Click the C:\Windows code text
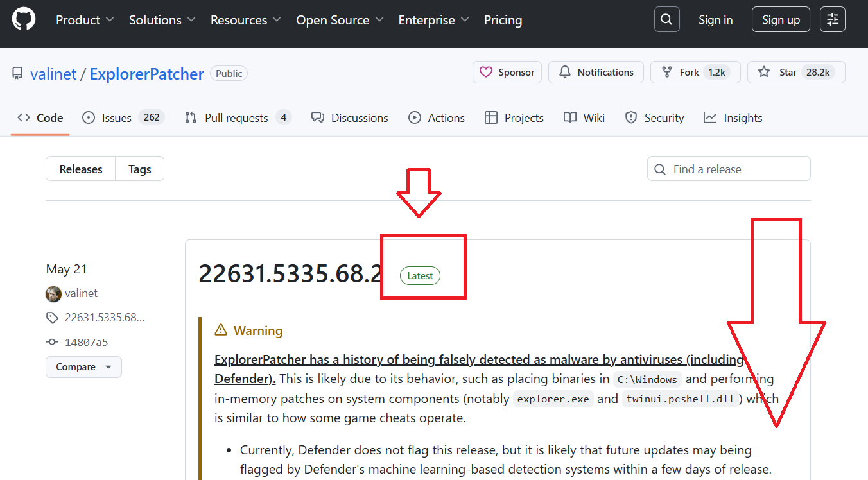The height and width of the screenshot is (480, 868). coord(647,379)
